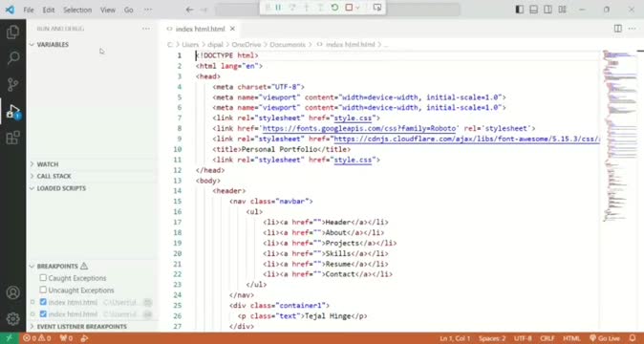Screen dimensions: 644x344
Task: Stop debugging with the red square
Action: [x=349, y=8]
